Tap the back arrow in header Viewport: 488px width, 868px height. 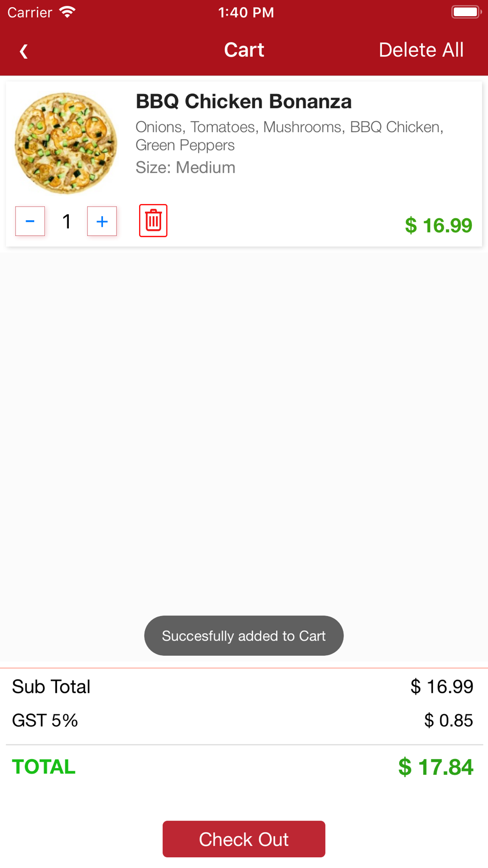[x=23, y=51]
